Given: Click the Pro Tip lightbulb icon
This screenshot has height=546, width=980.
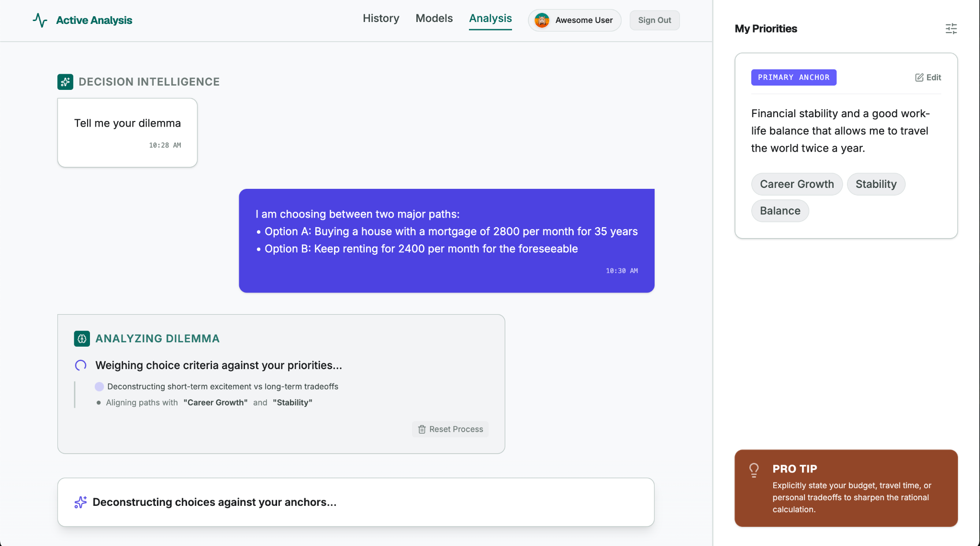Looking at the screenshot, I should pyautogui.click(x=754, y=470).
